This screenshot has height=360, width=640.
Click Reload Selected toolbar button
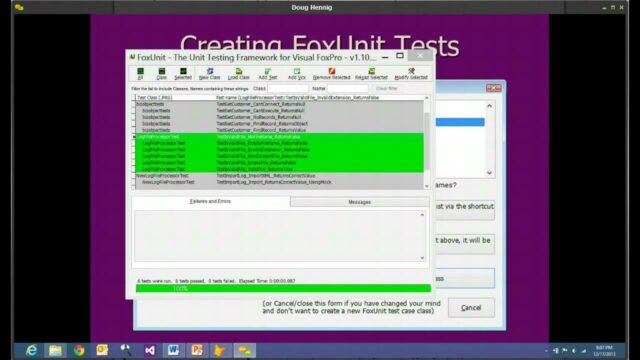pos(371,73)
